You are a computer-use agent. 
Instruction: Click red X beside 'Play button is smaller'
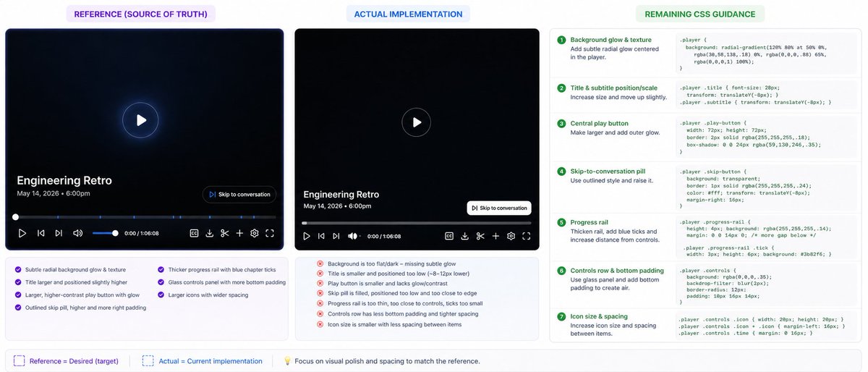320,284
